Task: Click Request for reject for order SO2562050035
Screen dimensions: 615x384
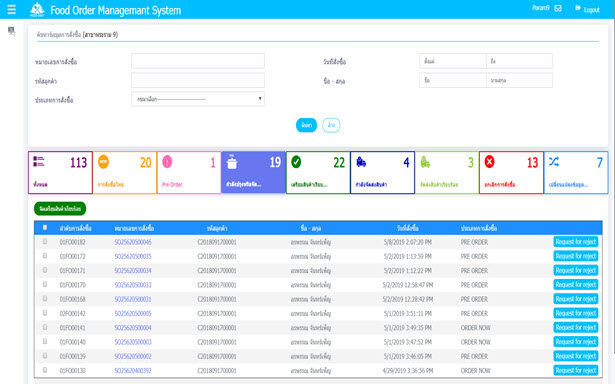Action: point(575,256)
